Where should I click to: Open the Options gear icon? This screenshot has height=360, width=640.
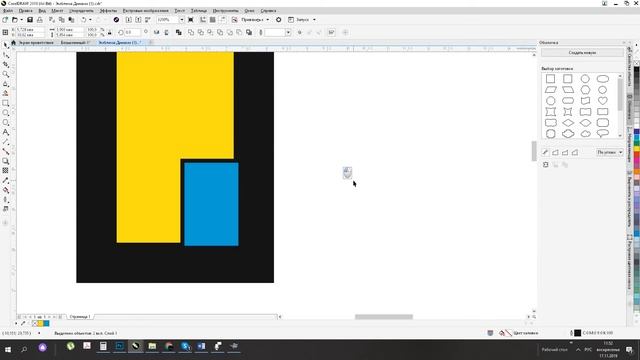[279, 20]
